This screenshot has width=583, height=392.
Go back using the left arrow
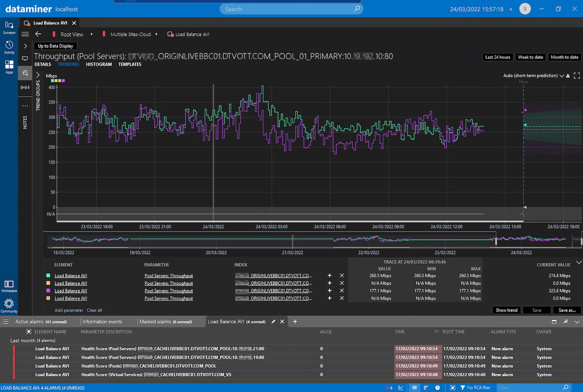[38, 34]
